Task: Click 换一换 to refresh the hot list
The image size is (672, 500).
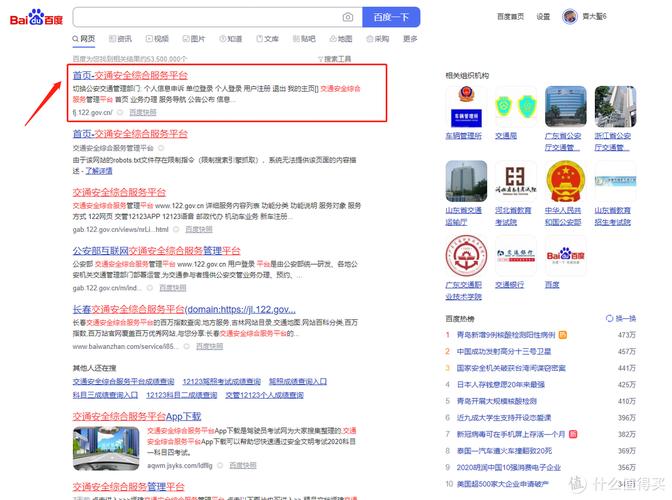Action: click(x=621, y=318)
